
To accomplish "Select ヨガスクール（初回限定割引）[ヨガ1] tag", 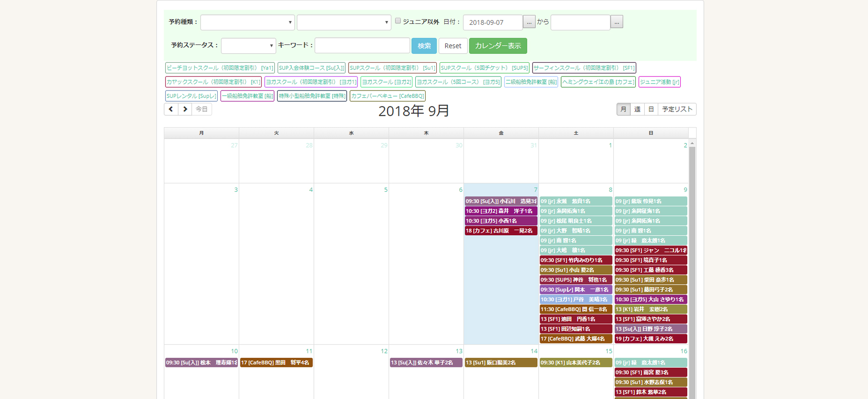I will tap(311, 82).
